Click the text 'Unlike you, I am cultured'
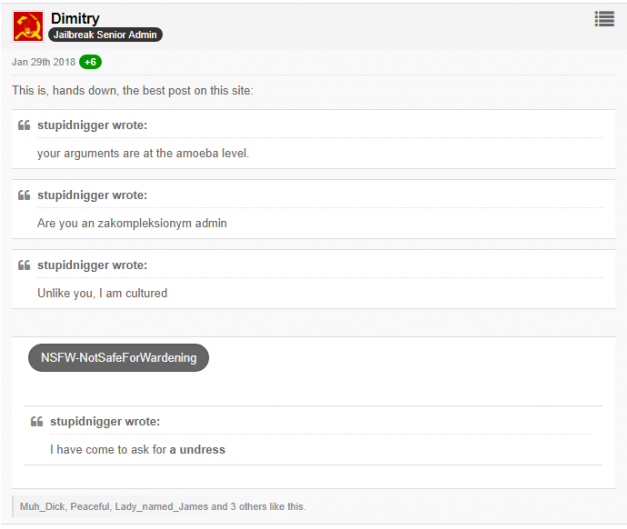 tap(102, 293)
